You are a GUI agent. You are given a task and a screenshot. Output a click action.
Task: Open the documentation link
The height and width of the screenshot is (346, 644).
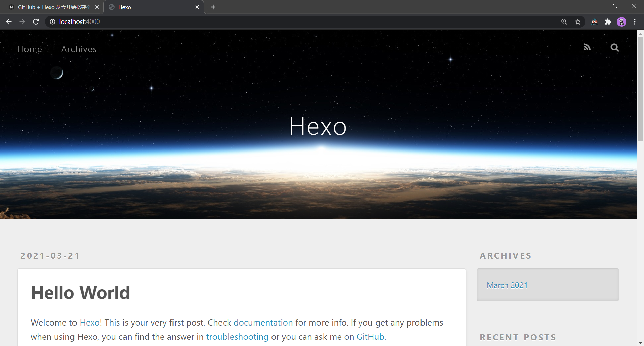(x=263, y=322)
